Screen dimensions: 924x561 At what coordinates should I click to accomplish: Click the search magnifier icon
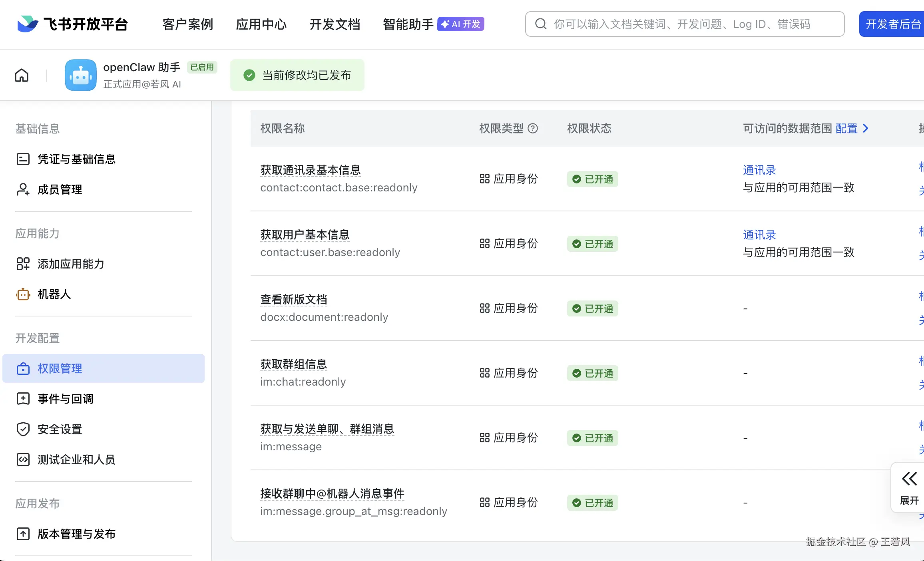541,24
